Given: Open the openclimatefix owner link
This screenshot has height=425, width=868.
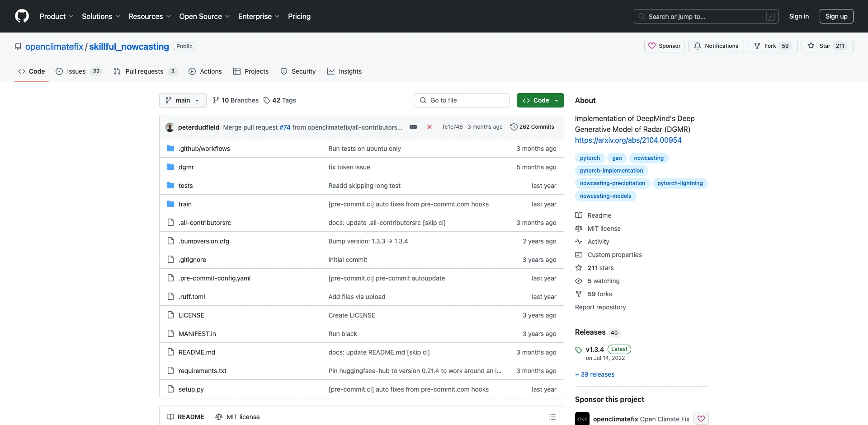Looking at the screenshot, I should coord(54,47).
